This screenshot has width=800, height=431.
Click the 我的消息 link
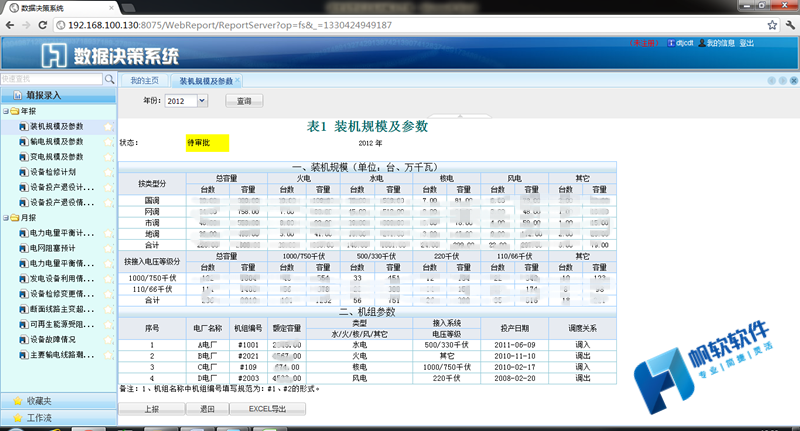(720, 43)
